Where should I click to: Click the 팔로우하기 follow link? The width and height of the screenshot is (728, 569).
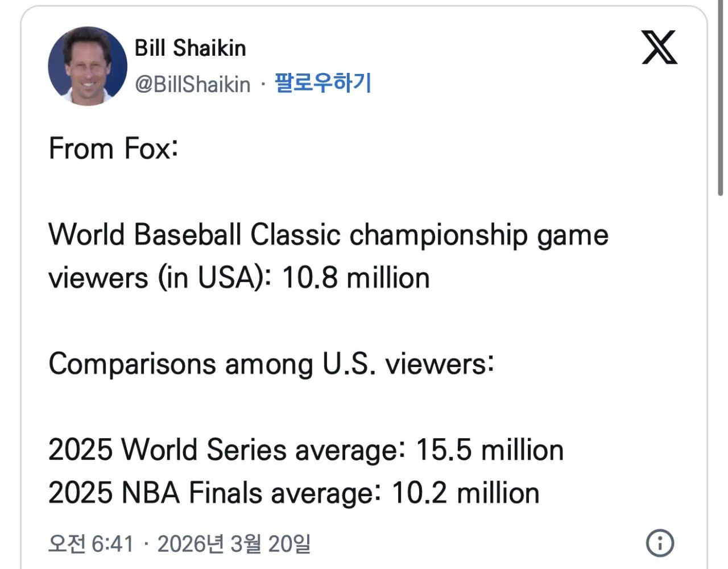coord(322,83)
